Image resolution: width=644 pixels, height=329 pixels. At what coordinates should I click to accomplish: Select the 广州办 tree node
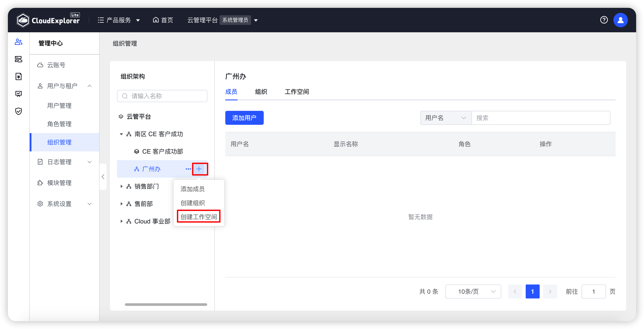pyautogui.click(x=151, y=169)
